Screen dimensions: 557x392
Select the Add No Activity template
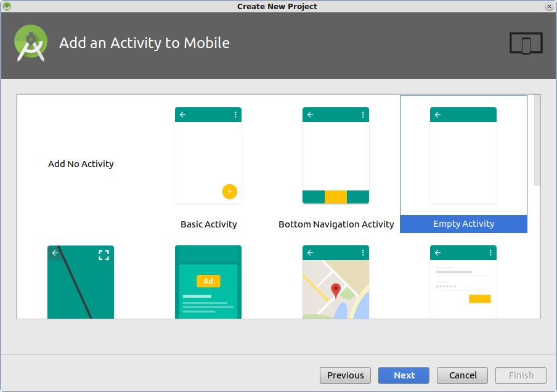coord(81,164)
